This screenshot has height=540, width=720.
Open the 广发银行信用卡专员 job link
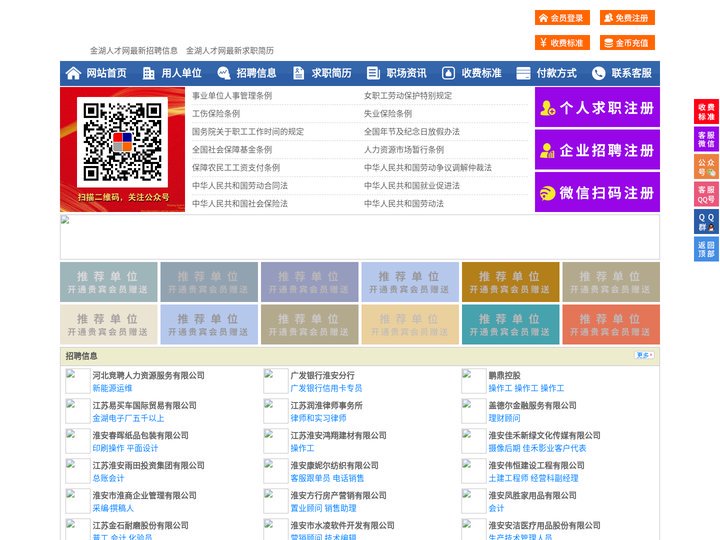click(x=326, y=388)
